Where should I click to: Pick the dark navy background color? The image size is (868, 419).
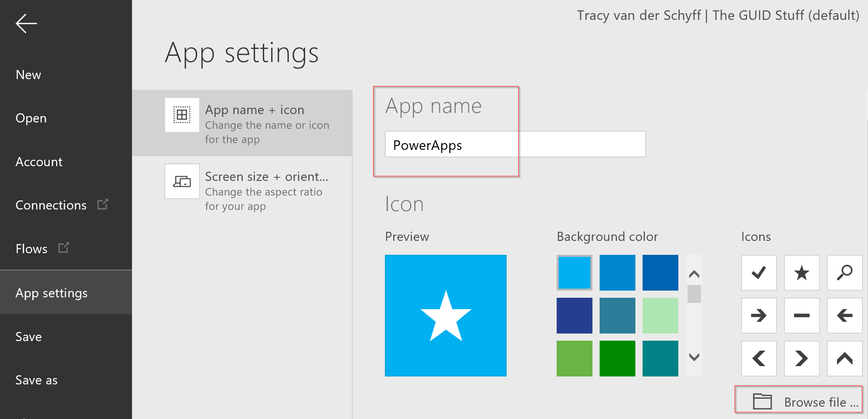point(575,316)
